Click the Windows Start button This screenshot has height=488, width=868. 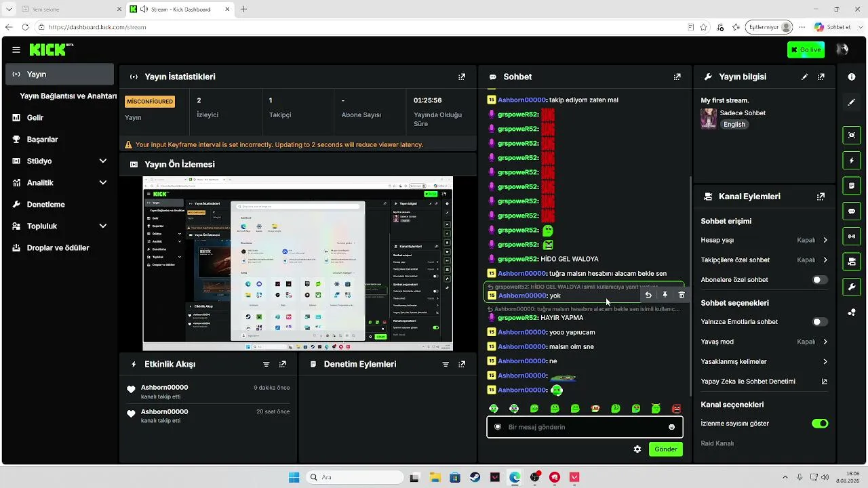pyautogui.click(x=294, y=477)
